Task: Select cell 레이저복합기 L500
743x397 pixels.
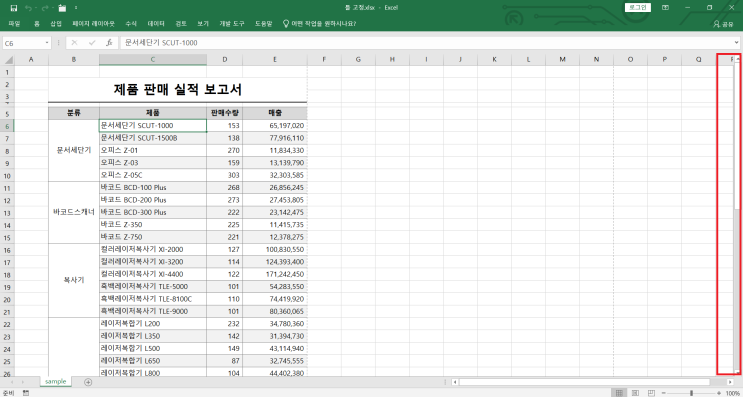Action: [153, 348]
